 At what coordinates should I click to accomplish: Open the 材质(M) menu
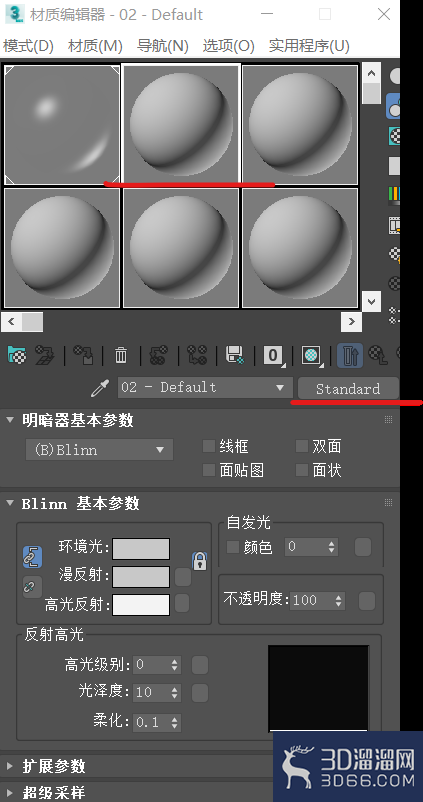coord(95,46)
